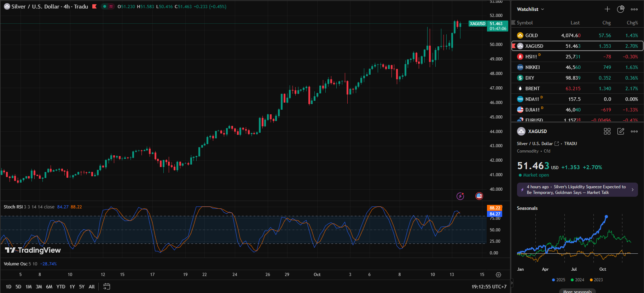Open the go-to-date calendar icon
The width and height of the screenshot is (644, 293).
tap(106, 287)
